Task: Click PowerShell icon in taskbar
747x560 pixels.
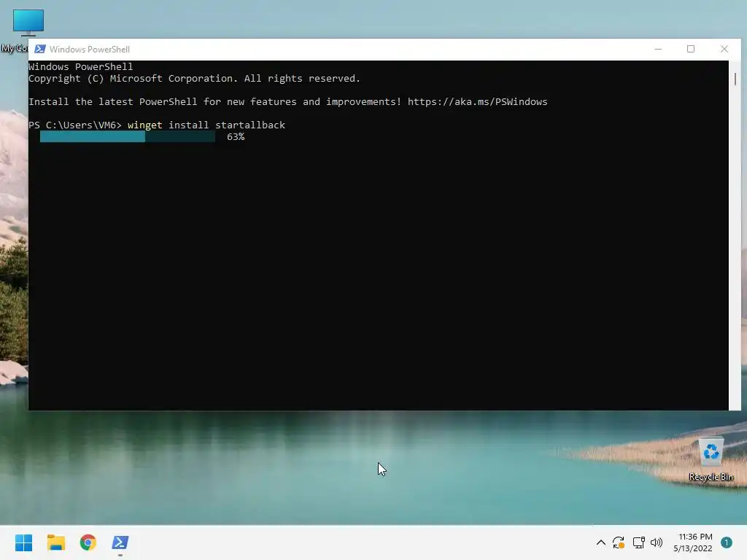Action: click(120, 542)
